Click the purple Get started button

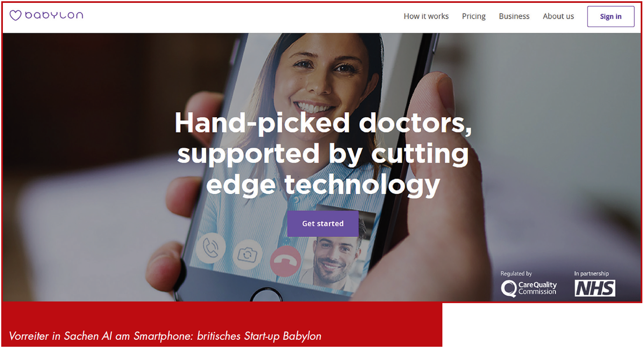[x=323, y=224]
